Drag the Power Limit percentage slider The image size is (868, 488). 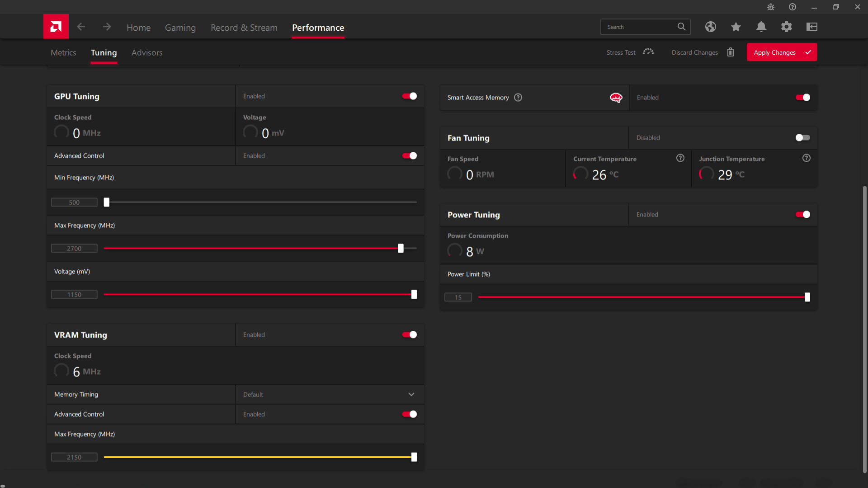807,297
